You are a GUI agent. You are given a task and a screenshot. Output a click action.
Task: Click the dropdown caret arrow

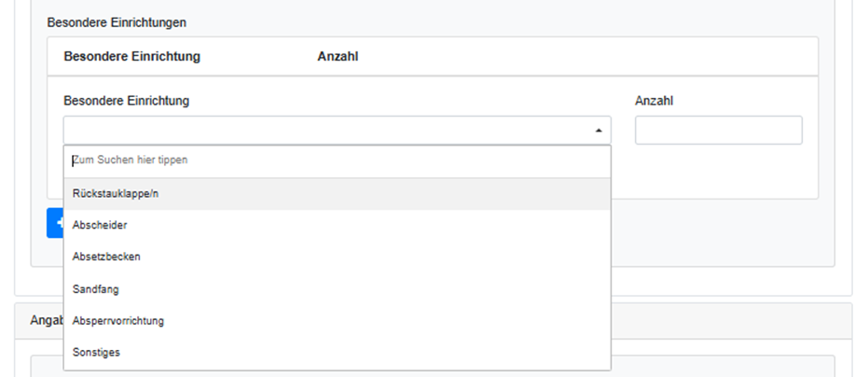tap(598, 131)
